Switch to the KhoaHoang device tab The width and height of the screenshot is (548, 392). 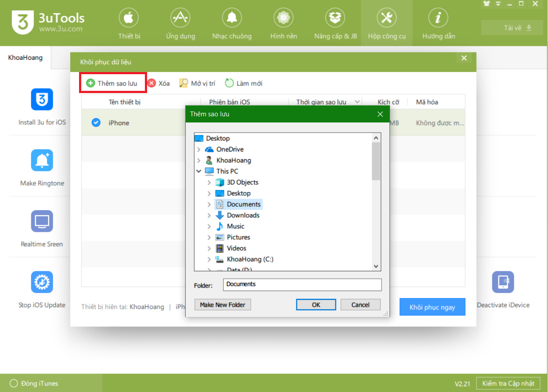point(25,58)
